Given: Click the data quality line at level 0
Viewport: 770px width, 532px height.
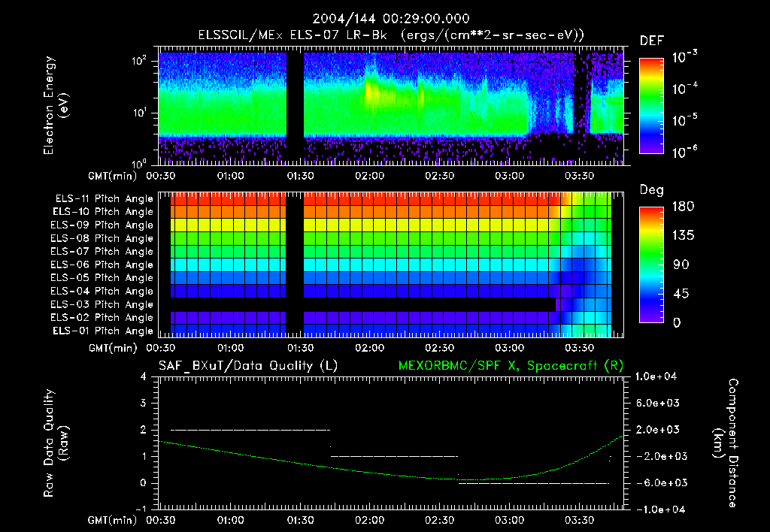Looking at the screenshot, I should point(534,483).
